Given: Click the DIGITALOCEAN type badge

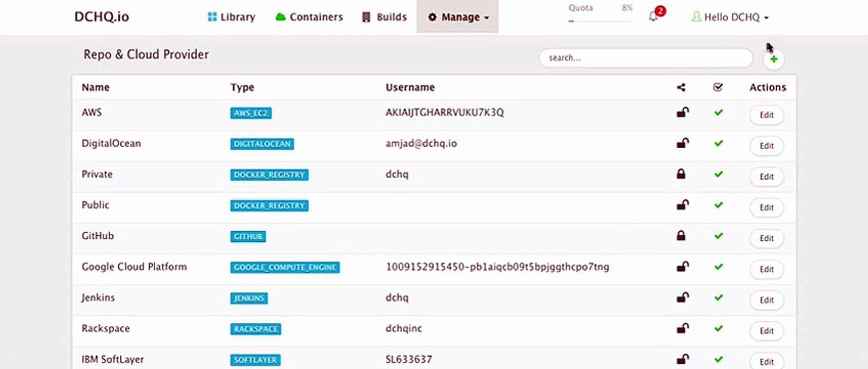Looking at the screenshot, I should 262,144.
